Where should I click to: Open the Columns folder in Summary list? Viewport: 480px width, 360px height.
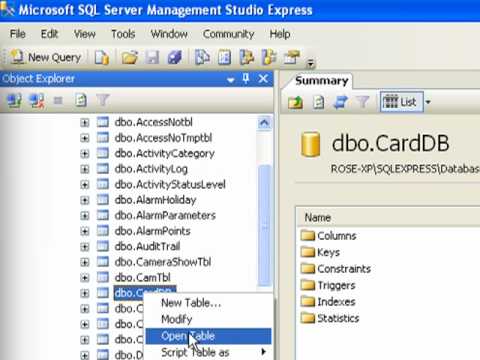point(328,236)
